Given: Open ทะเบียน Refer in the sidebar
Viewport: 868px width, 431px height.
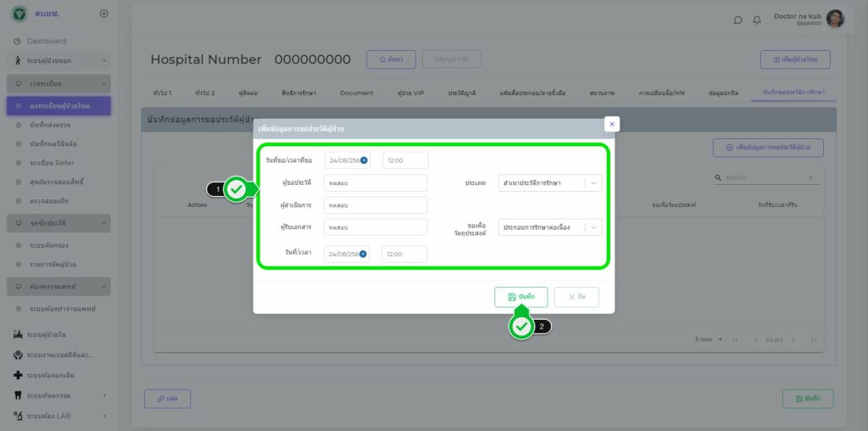Looking at the screenshot, I should pyautogui.click(x=51, y=162).
